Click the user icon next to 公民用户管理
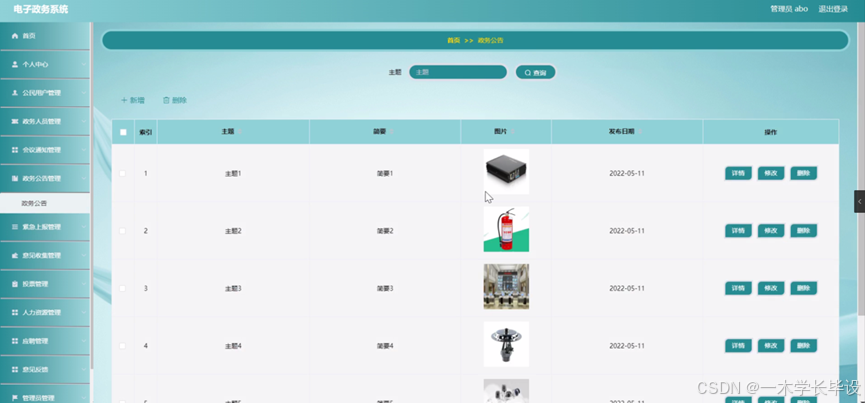Image resolution: width=865 pixels, height=403 pixels. point(15,93)
